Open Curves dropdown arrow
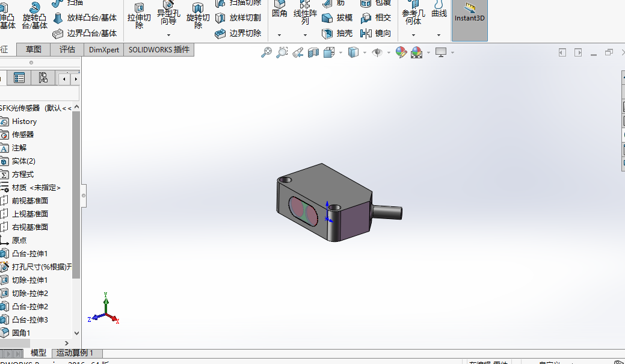625x364 pixels. point(439,35)
